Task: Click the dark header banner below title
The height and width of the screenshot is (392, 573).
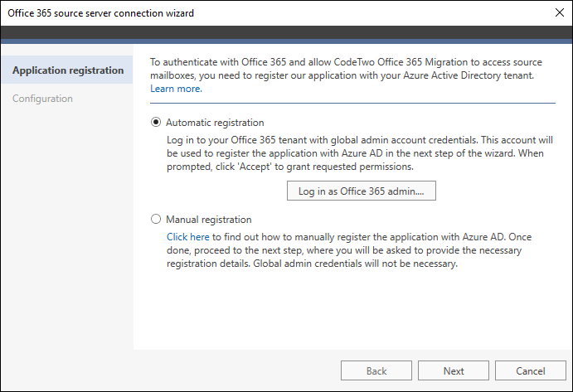Action: 287,33
